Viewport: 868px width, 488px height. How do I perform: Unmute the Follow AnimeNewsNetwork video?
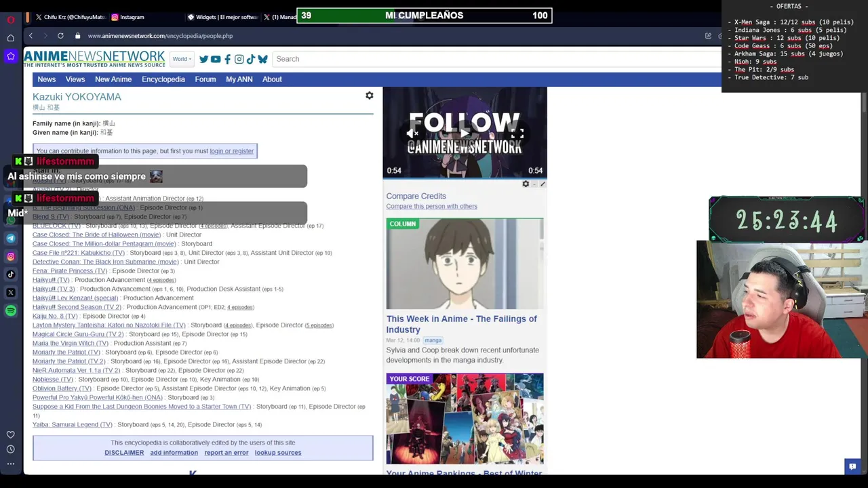pos(412,134)
